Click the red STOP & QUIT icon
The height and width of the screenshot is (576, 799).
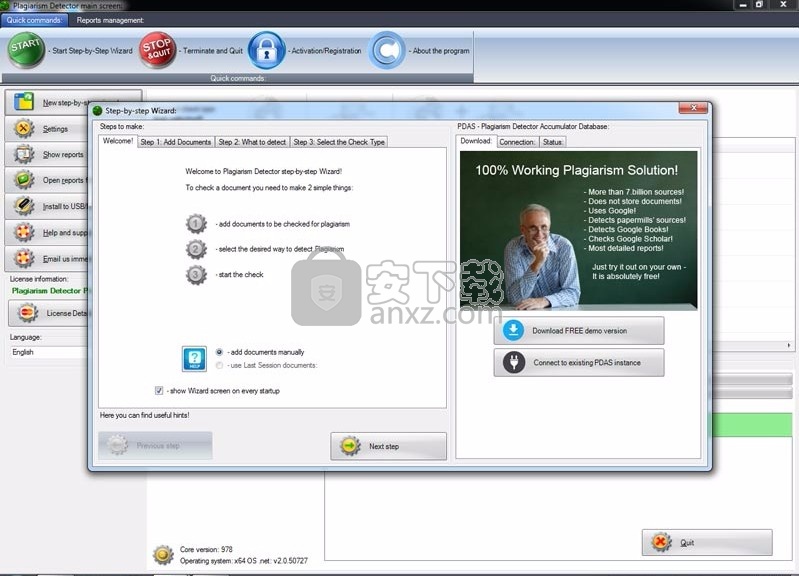(x=157, y=50)
